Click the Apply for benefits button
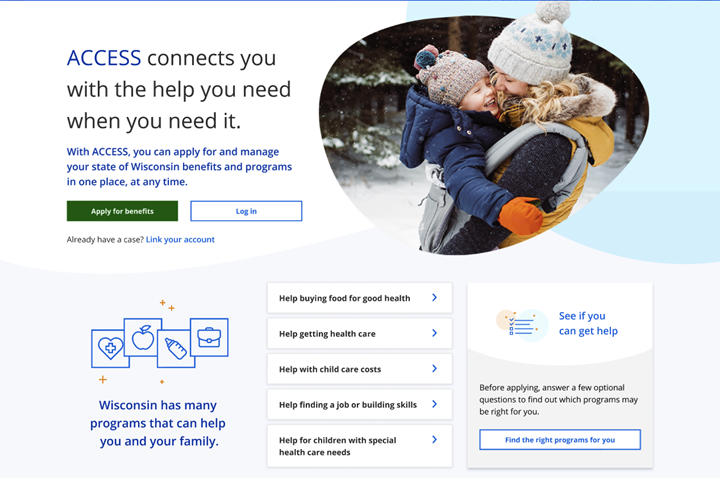 click(122, 211)
